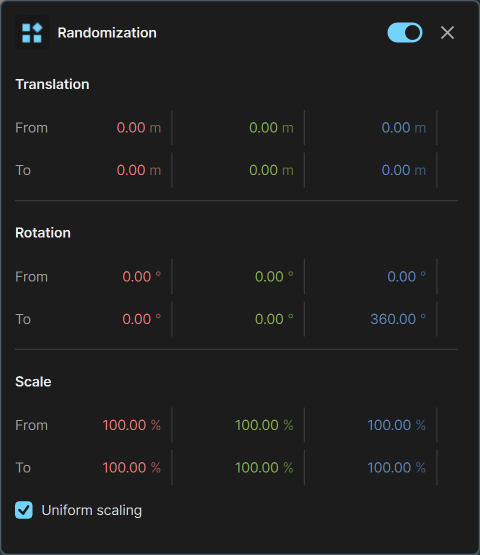Image resolution: width=480 pixels, height=555 pixels.
Task: Close the Randomization panel
Action: (x=447, y=33)
